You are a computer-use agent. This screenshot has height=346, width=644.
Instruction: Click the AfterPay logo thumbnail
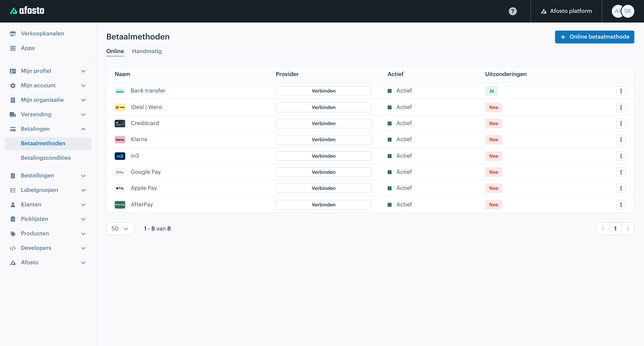[x=120, y=205]
